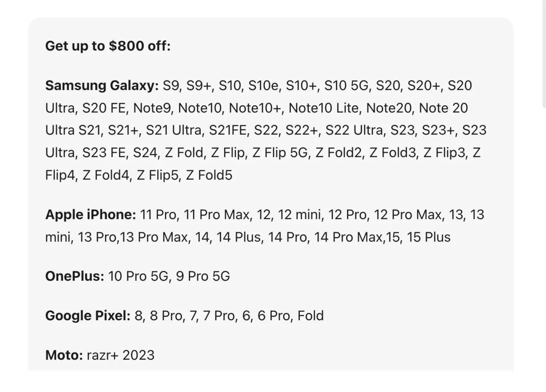Click "Fold" in the Google Pixel list
Image resolution: width=546 pixels, height=392 pixels.
coord(310,316)
